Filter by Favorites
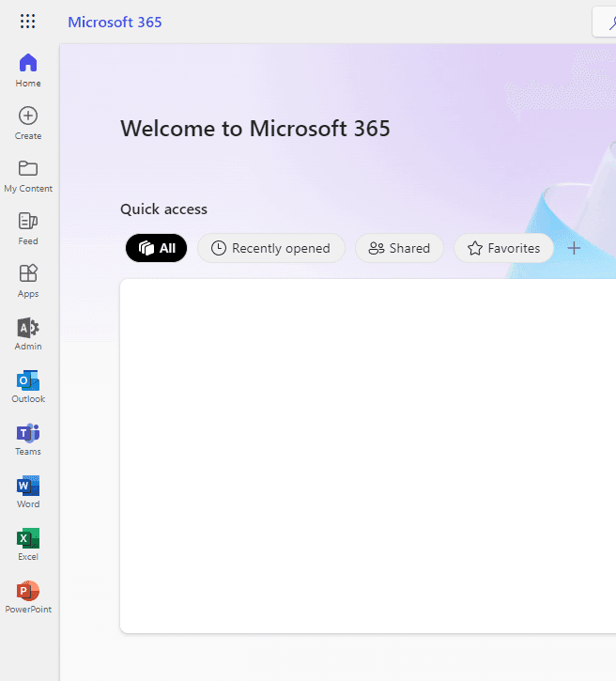 point(504,248)
